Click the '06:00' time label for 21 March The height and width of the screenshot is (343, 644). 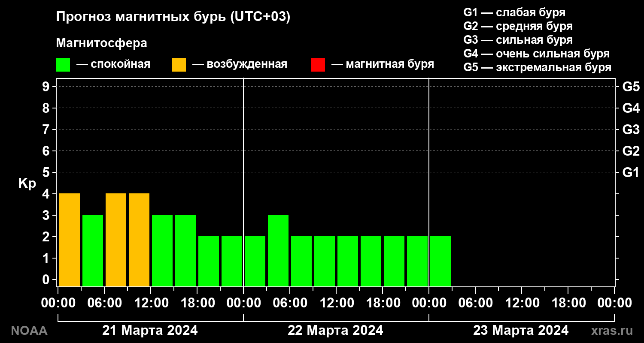[x=104, y=303]
